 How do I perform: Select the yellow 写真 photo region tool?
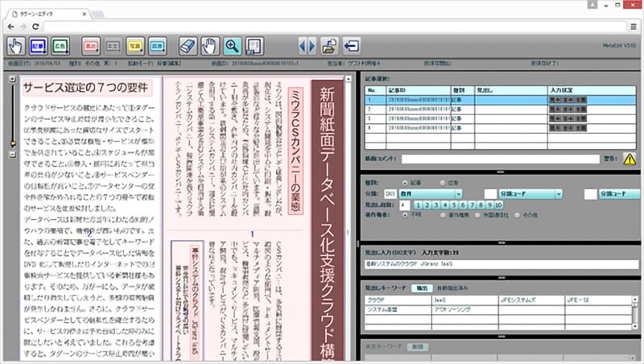(x=135, y=45)
